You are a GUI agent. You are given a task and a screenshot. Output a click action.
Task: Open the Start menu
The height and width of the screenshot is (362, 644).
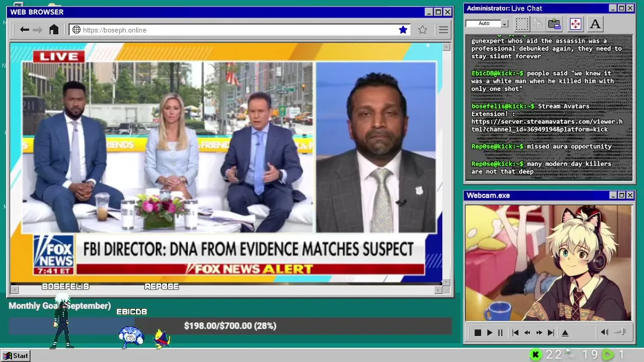[16, 355]
